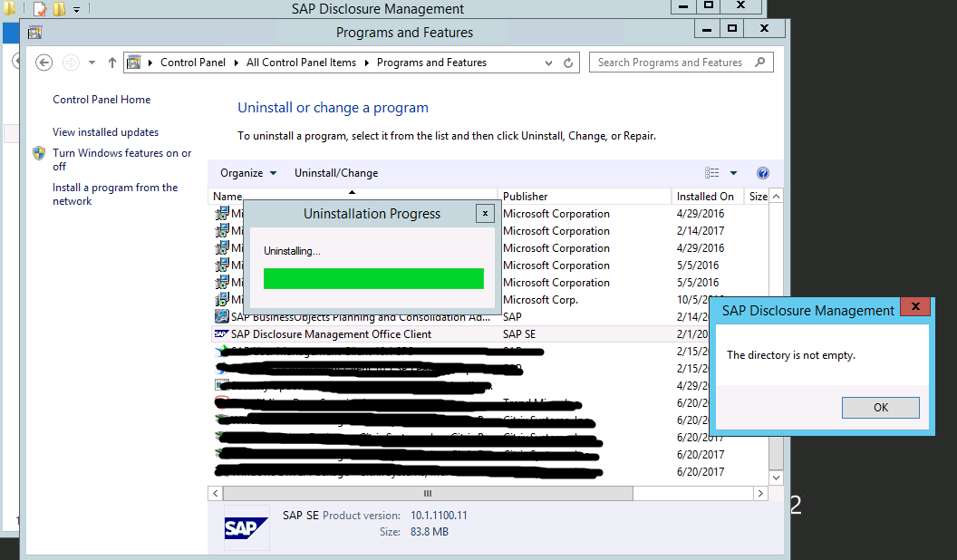The height and width of the screenshot is (560, 957).
Task: Click the horizontal scroll left arrow
Action: [215, 493]
